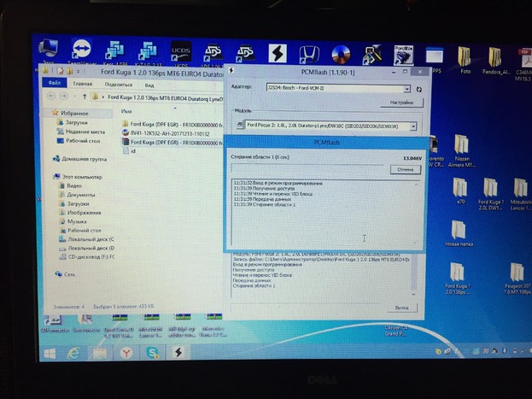Click the Выход button in PCMflash

click(x=389, y=307)
